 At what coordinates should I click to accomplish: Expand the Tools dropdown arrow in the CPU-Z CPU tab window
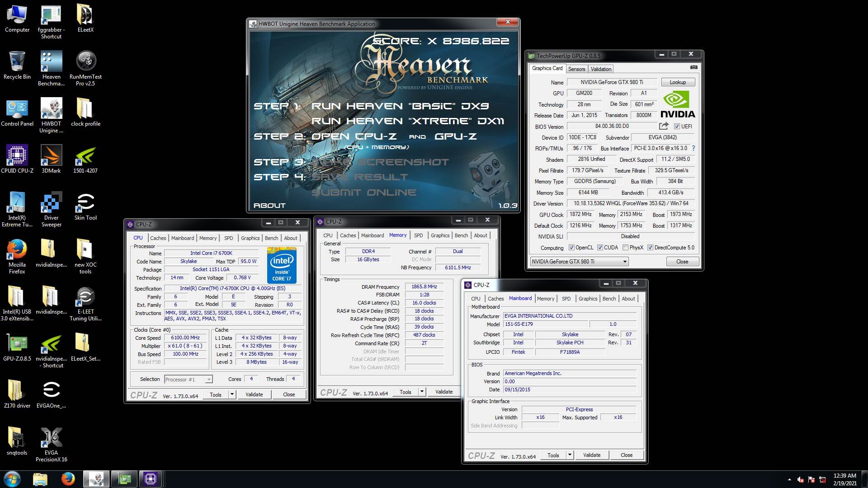(x=232, y=394)
